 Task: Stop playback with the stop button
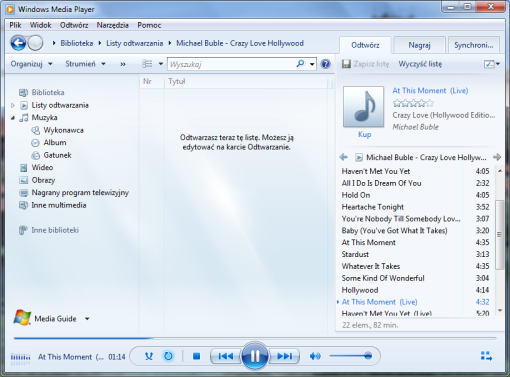pos(197,356)
